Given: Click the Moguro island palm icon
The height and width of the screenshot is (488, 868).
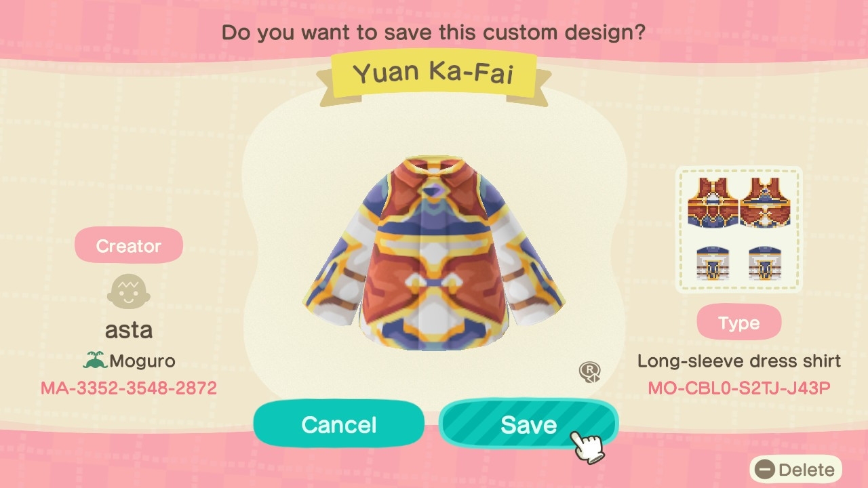Looking at the screenshot, I should (94, 361).
